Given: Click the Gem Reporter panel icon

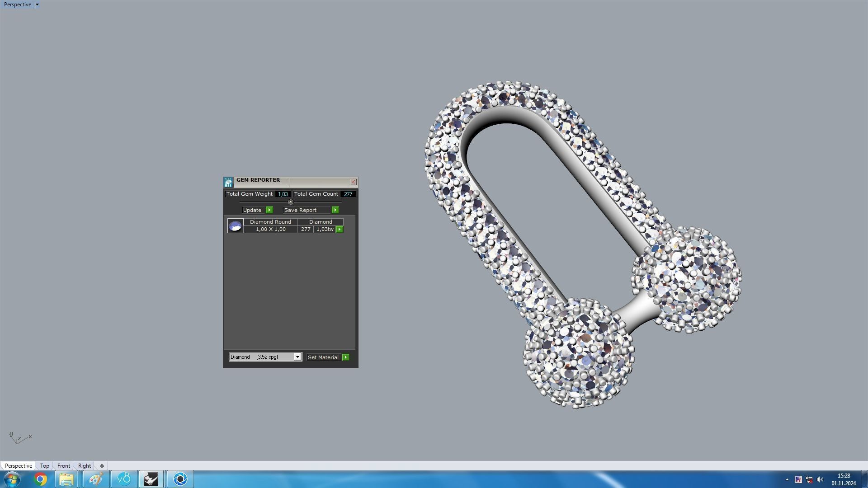Looking at the screenshot, I should click(x=228, y=182).
